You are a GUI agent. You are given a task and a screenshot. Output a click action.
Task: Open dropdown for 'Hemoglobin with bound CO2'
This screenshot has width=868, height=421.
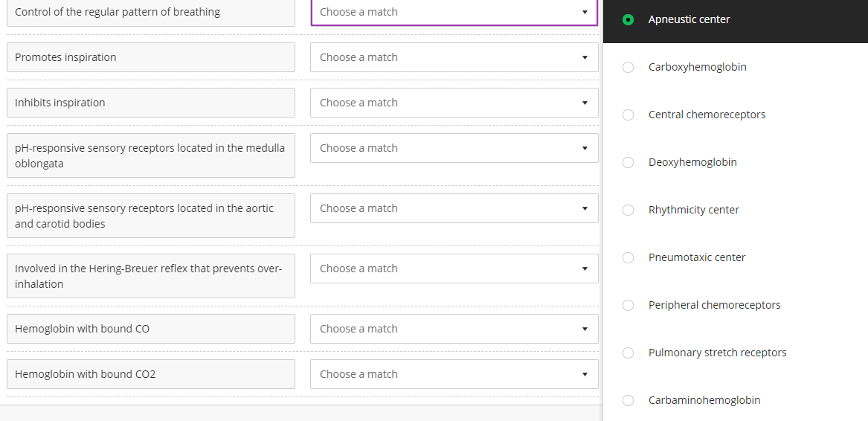click(454, 374)
